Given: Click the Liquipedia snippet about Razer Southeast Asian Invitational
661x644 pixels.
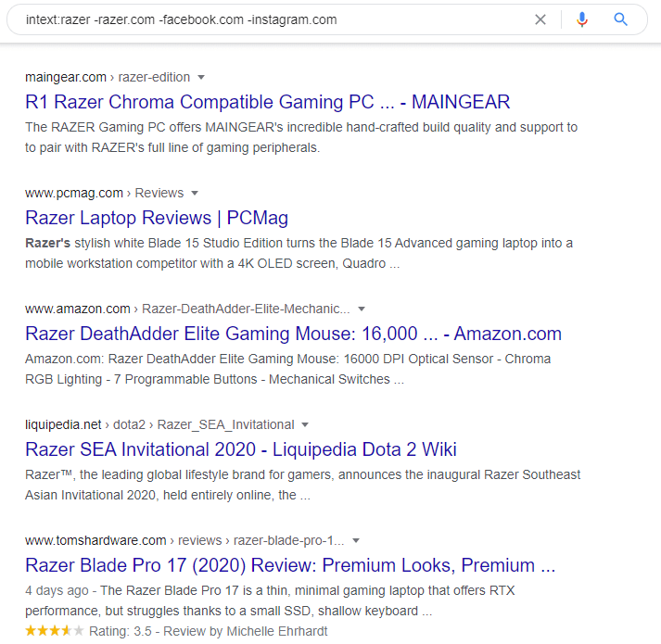Looking at the screenshot, I should [302, 485].
